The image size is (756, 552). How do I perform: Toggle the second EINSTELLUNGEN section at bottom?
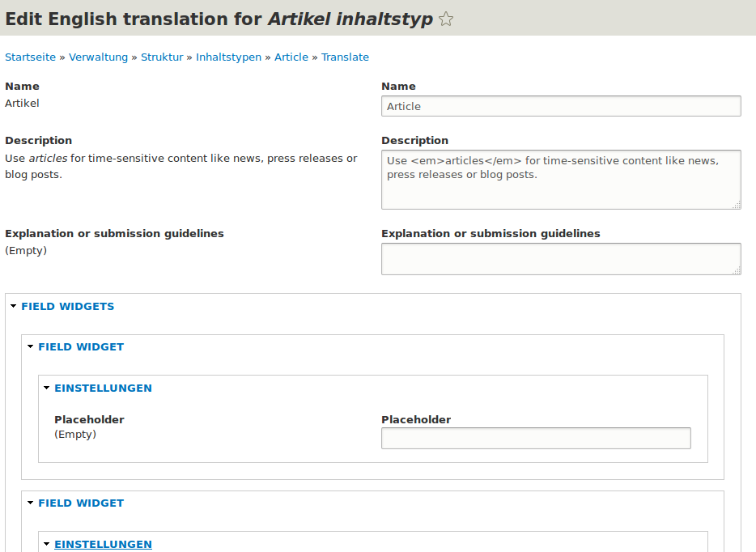103,545
